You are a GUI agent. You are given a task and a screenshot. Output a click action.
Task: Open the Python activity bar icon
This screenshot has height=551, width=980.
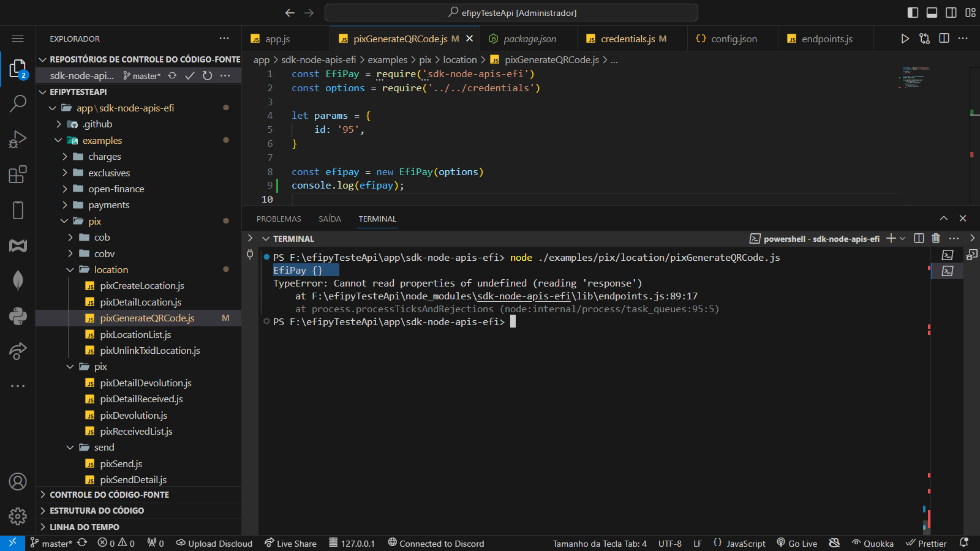point(18,316)
